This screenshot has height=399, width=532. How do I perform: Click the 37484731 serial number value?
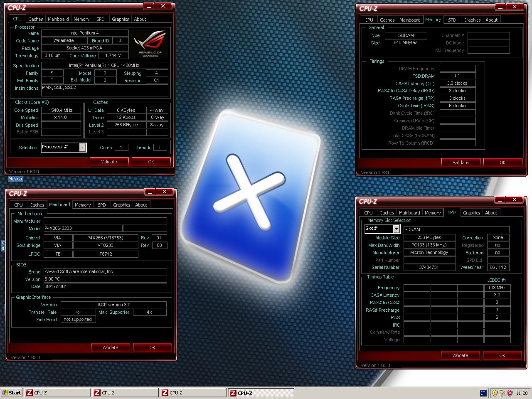click(429, 267)
